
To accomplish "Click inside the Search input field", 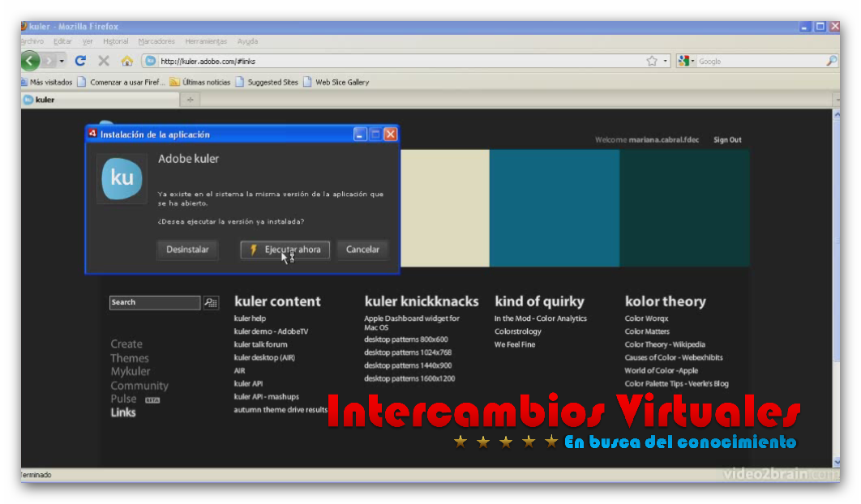I will coord(154,302).
